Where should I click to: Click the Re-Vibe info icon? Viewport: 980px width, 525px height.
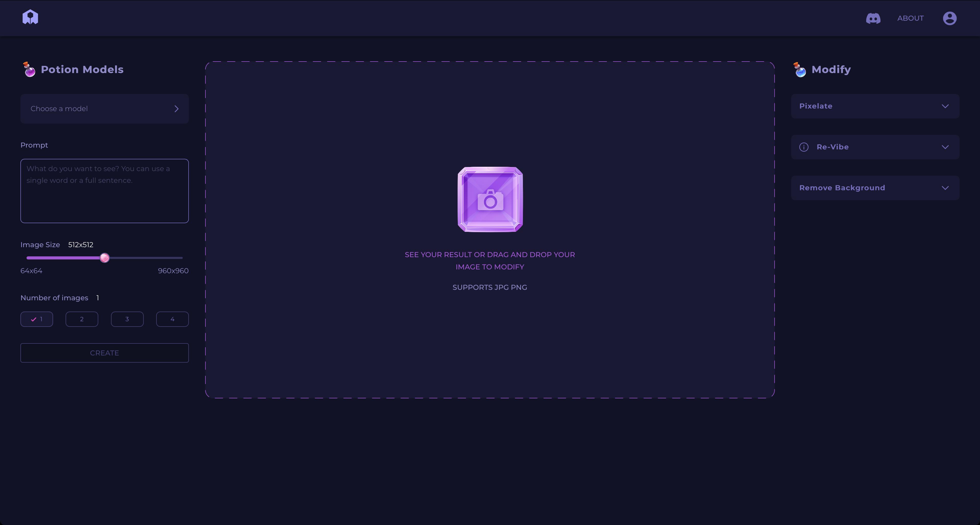tap(803, 147)
